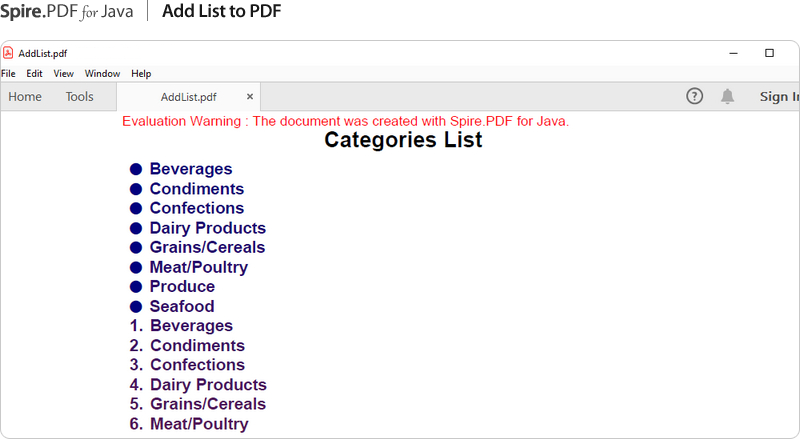Select the AddList.pdf document tab
This screenshot has height=440, width=800.
coord(188,97)
